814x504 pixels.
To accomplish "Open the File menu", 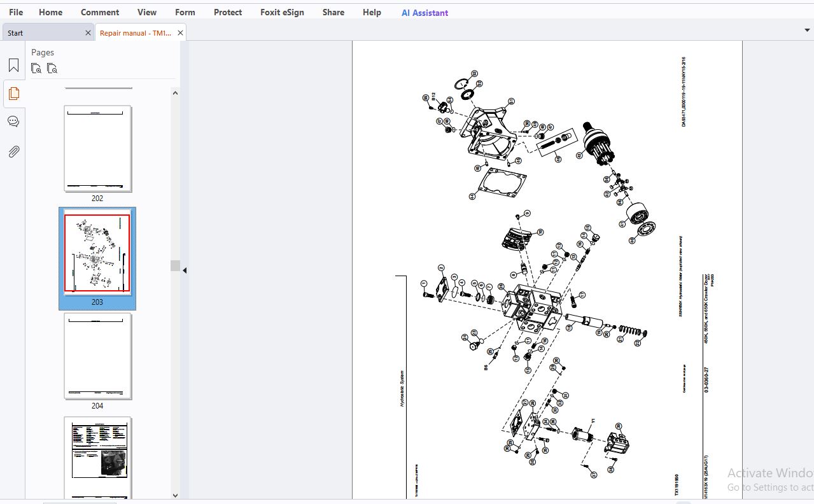I will 16,12.
